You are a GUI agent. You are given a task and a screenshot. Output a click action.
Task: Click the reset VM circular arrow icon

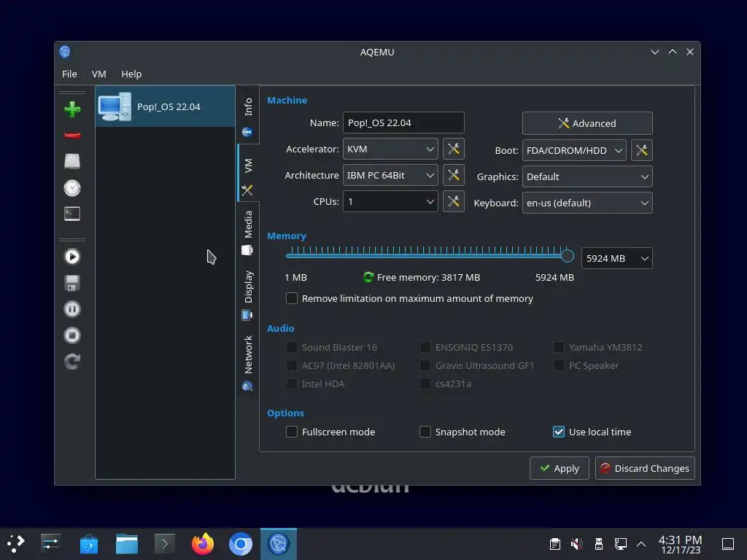(72, 362)
